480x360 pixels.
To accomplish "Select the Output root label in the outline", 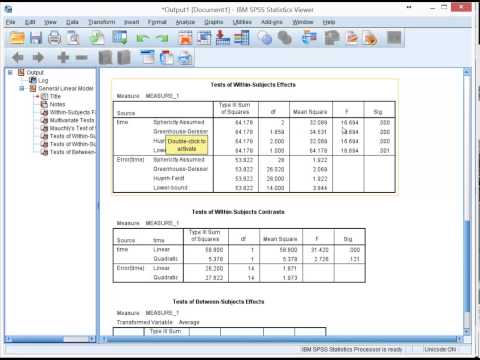I will (x=35, y=72).
